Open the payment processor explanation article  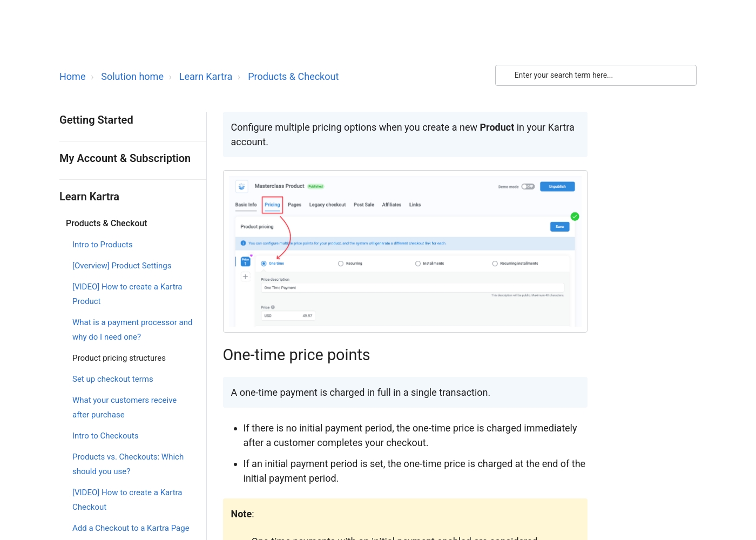point(132,329)
